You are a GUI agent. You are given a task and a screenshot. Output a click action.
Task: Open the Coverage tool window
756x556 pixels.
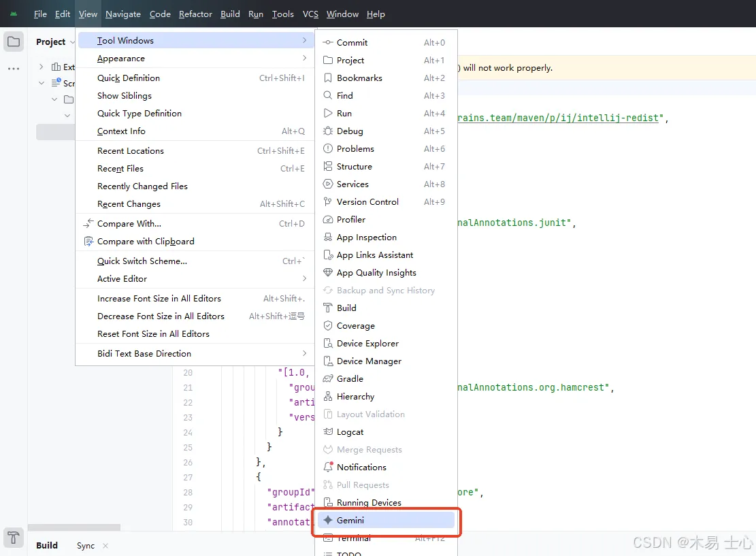386,325
